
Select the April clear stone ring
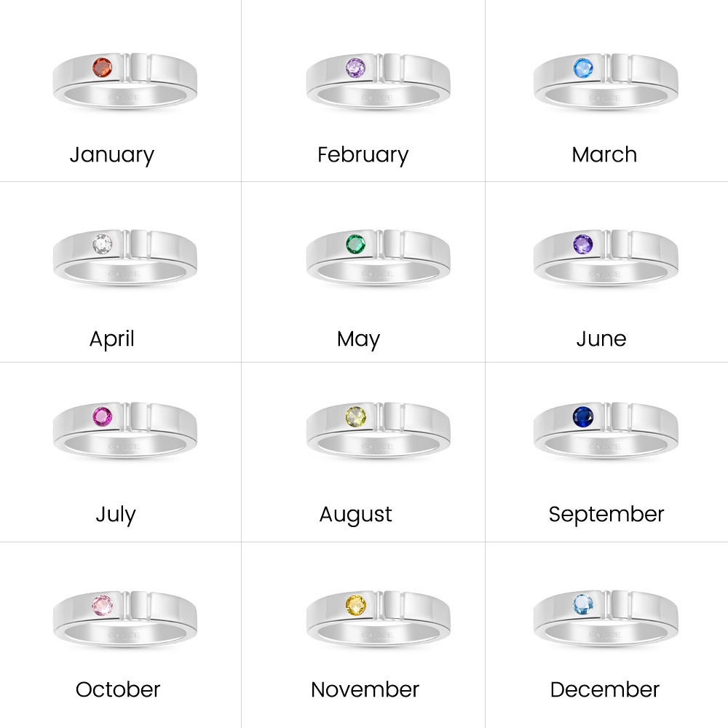124,257
